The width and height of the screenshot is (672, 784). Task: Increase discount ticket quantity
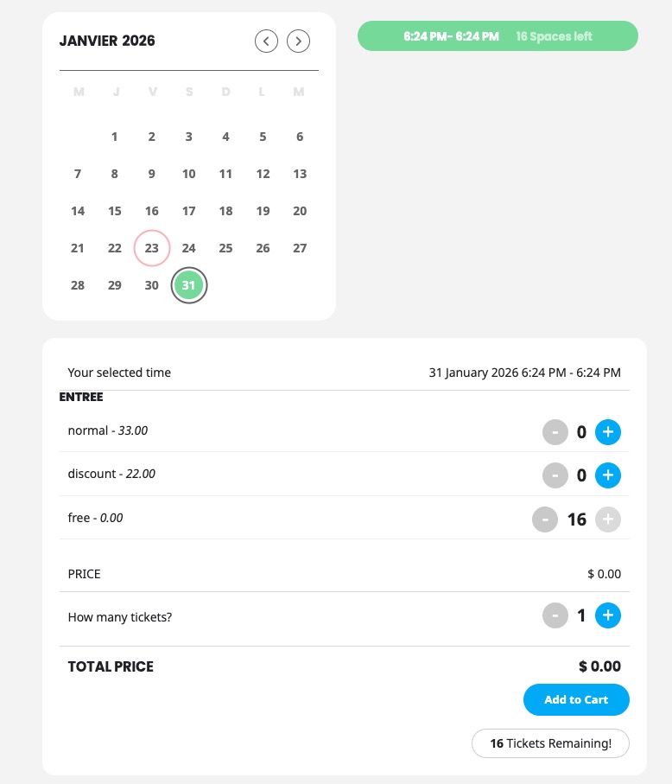point(608,475)
